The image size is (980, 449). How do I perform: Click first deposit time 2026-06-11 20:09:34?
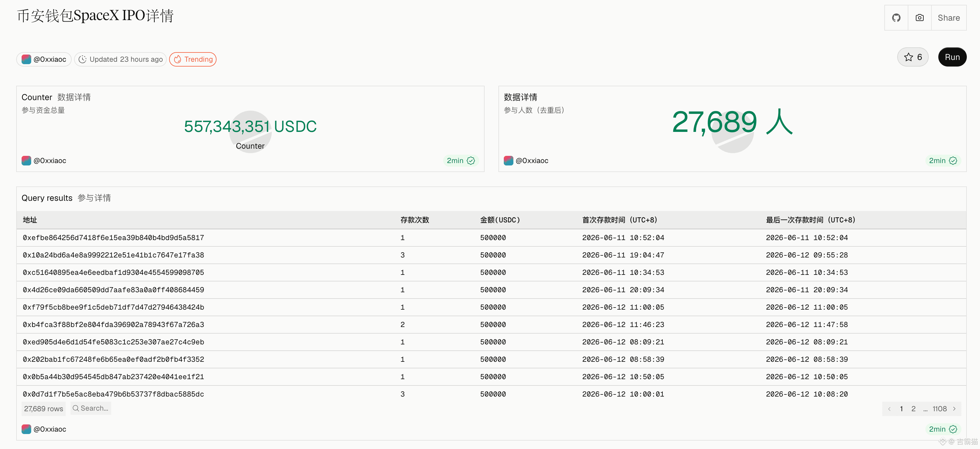point(623,290)
